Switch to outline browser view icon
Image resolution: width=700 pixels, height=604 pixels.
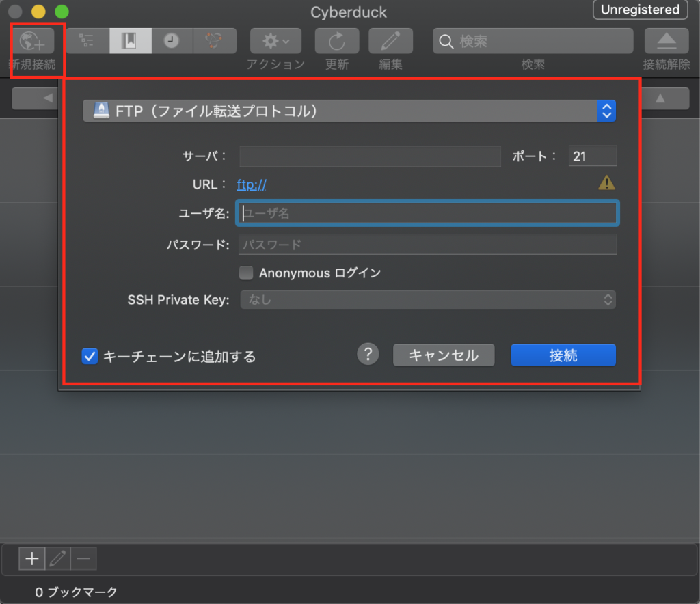pyautogui.click(x=87, y=41)
